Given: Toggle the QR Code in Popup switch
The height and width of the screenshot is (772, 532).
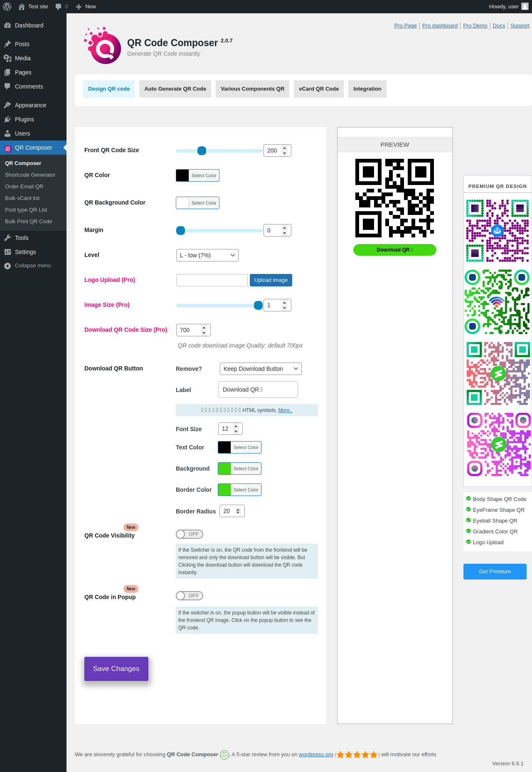Looking at the screenshot, I should [x=190, y=596].
